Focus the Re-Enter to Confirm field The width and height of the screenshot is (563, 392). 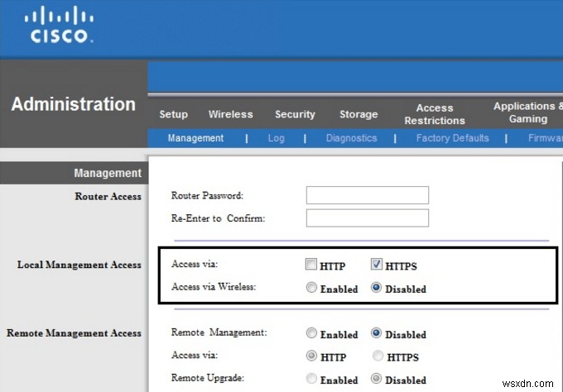click(367, 218)
